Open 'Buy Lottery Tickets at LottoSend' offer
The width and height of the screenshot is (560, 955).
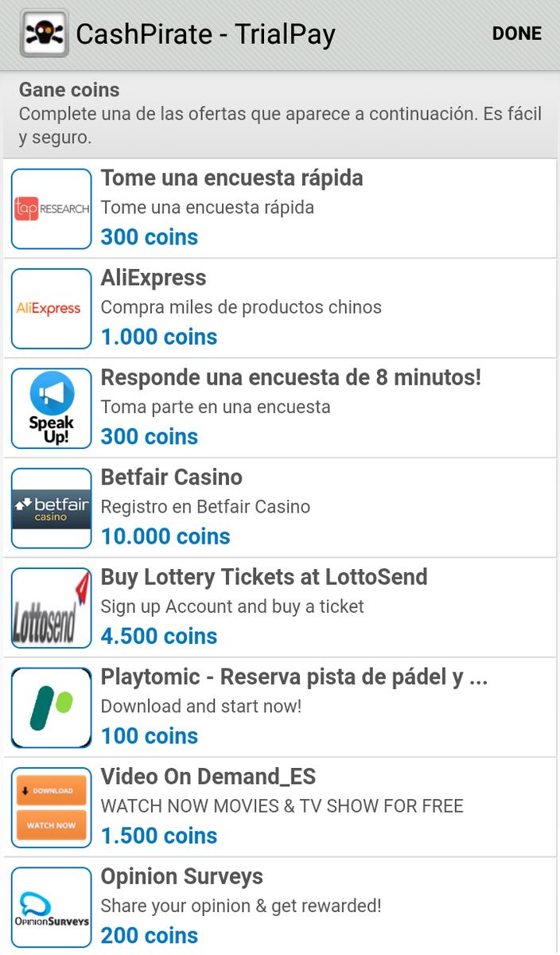263,577
